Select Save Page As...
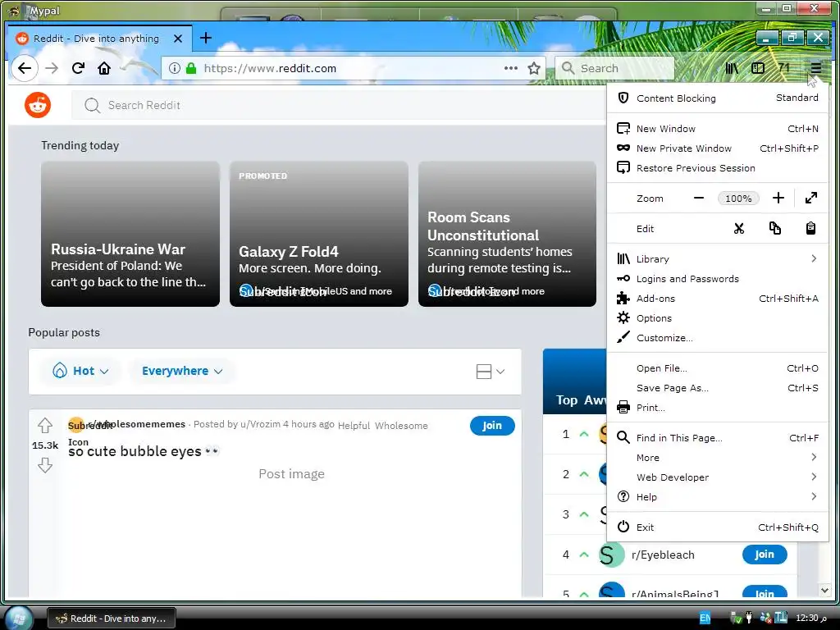Viewport: 840px width, 630px height. [718, 388]
